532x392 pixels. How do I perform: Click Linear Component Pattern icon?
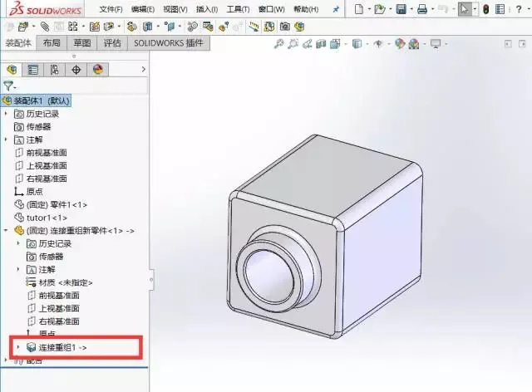click(x=72, y=27)
